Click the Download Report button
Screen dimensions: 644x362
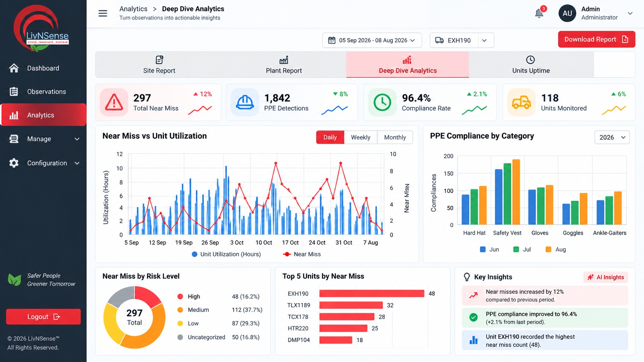coord(596,39)
